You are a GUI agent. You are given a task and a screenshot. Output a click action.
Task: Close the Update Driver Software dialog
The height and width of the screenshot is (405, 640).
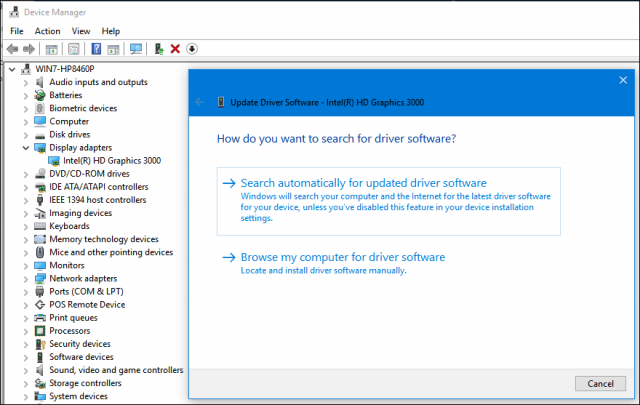623,80
